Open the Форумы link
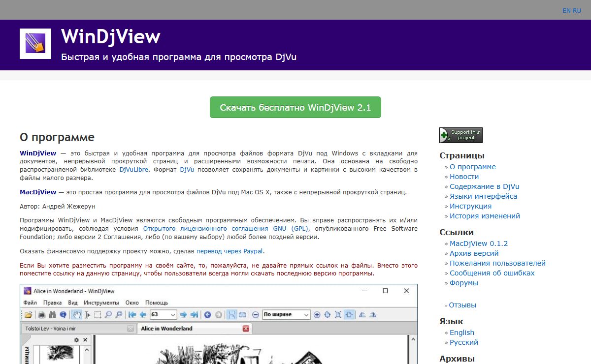Viewport: 591px width, 364px height. [463, 282]
